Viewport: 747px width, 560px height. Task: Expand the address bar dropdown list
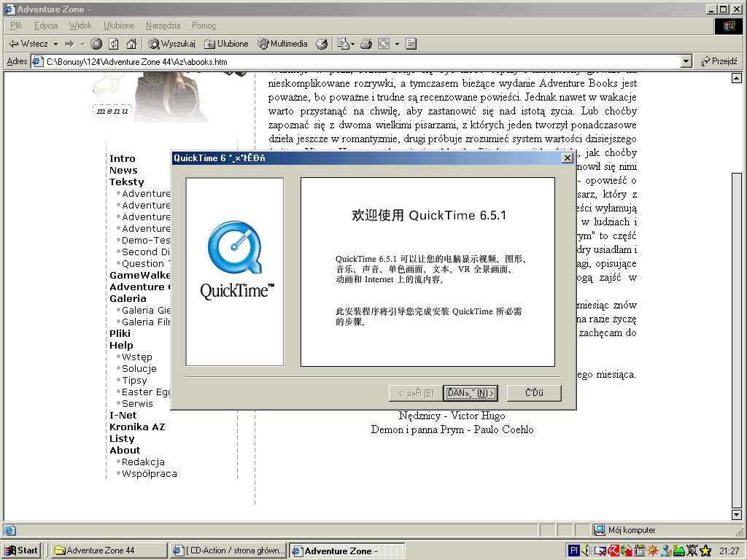coord(686,62)
